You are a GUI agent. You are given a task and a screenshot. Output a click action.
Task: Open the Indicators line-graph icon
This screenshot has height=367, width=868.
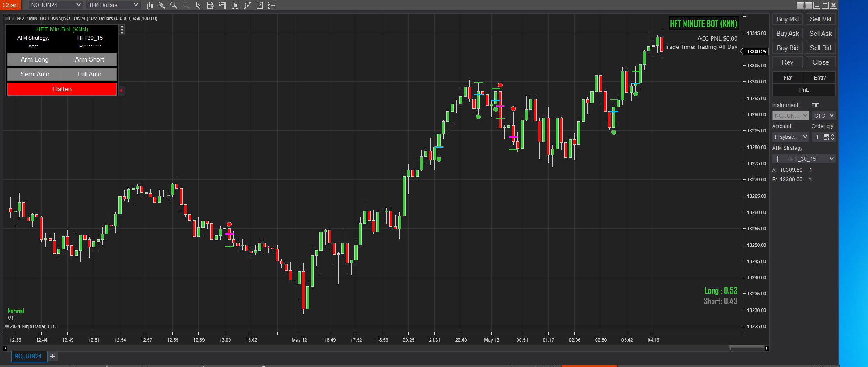coord(247,5)
